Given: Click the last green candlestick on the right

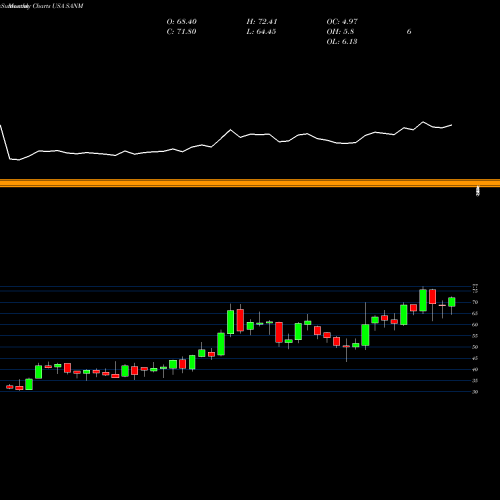Looking at the screenshot, I should point(452,302).
